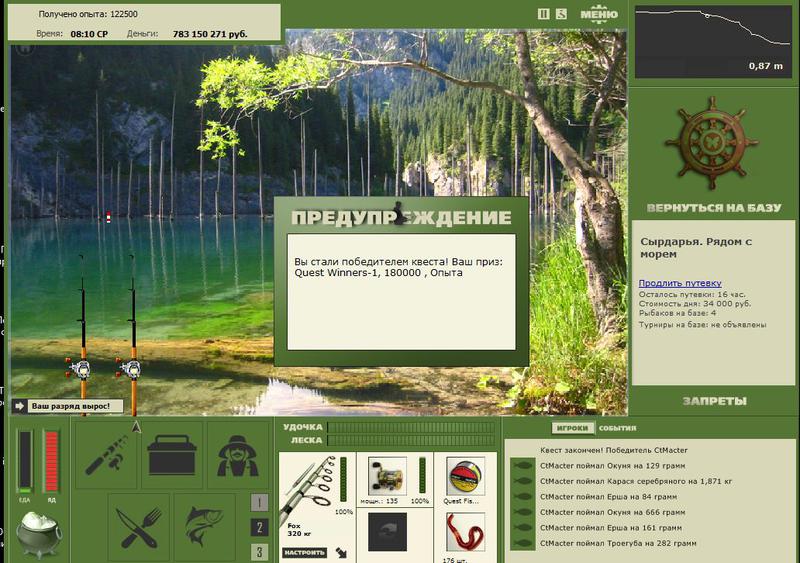The width and height of the screenshot is (800, 563).
Task: Click the reel's green durability bar
Action: click(422, 475)
